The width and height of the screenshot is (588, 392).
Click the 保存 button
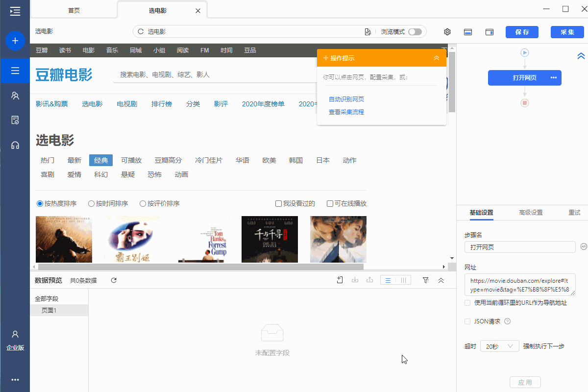coord(522,32)
